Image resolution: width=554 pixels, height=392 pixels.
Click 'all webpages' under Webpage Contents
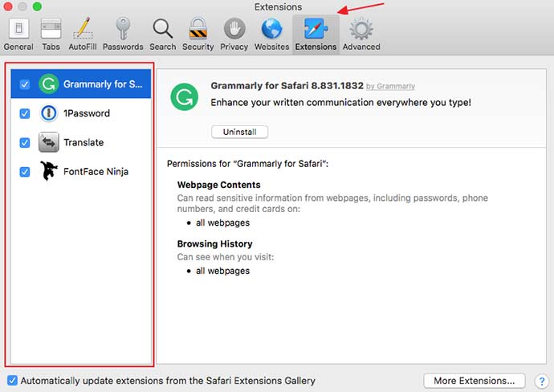pyautogui.click(x=222, y=223)
